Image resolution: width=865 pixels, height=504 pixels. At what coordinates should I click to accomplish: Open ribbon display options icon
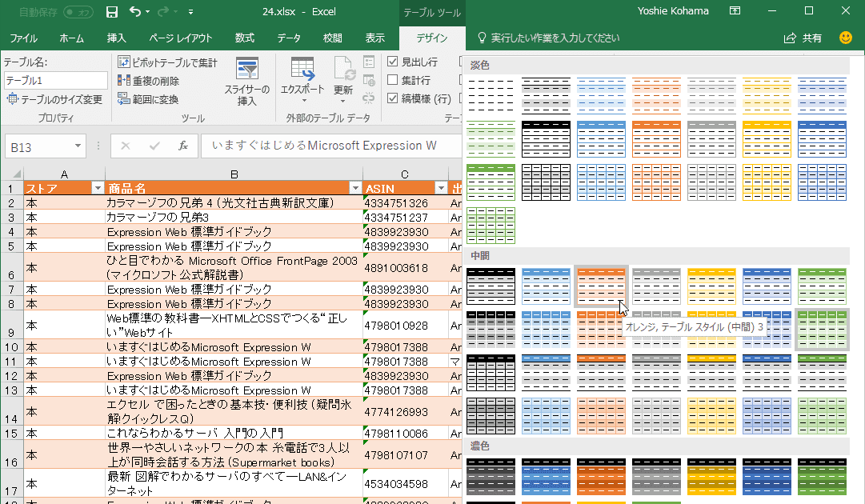735,11
